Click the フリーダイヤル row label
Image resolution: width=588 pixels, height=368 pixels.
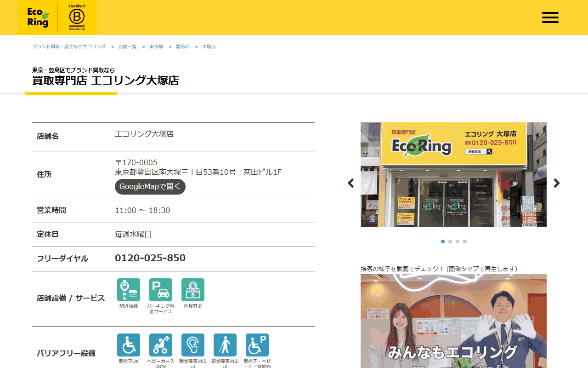[x=62, y=259]
